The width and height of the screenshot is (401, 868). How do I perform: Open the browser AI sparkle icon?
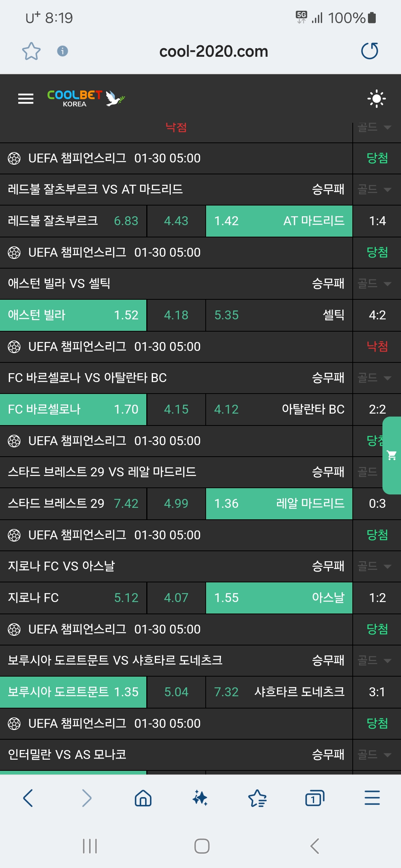[200, 798]
